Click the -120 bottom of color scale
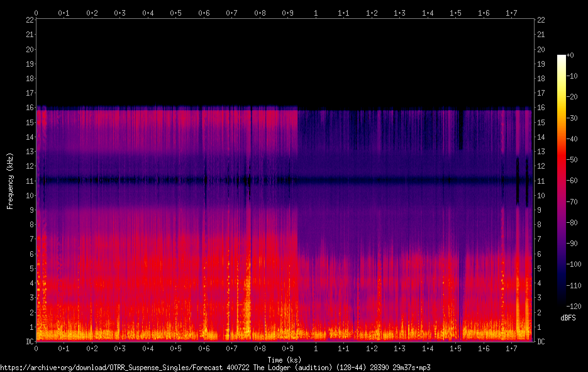588x372 pixels. point(574,307)
